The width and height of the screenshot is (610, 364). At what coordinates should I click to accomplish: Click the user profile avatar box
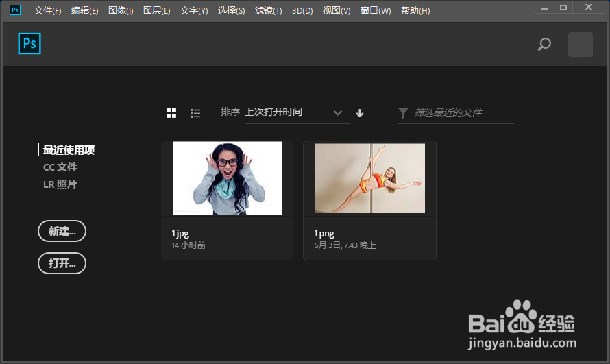coord(580,45)
